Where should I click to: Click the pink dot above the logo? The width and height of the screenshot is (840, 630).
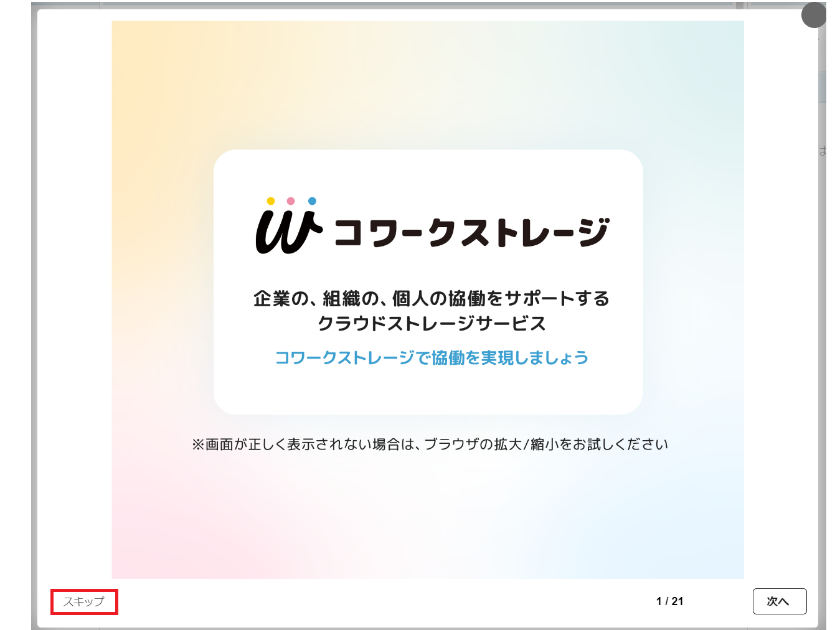291,201
